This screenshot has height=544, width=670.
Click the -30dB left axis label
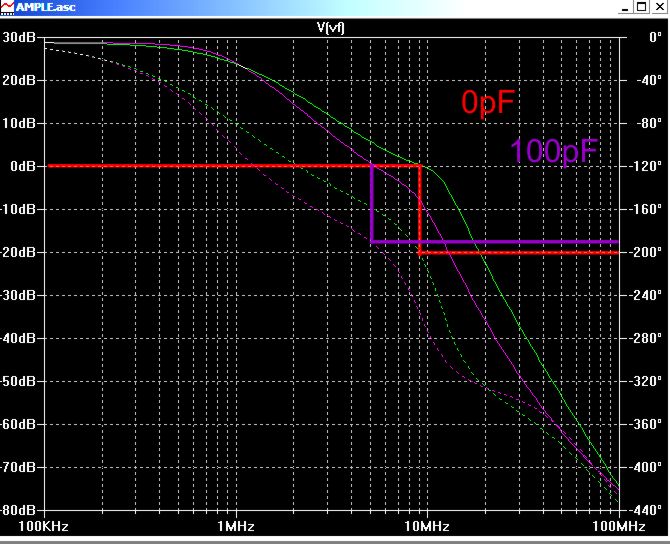point(18,295)
